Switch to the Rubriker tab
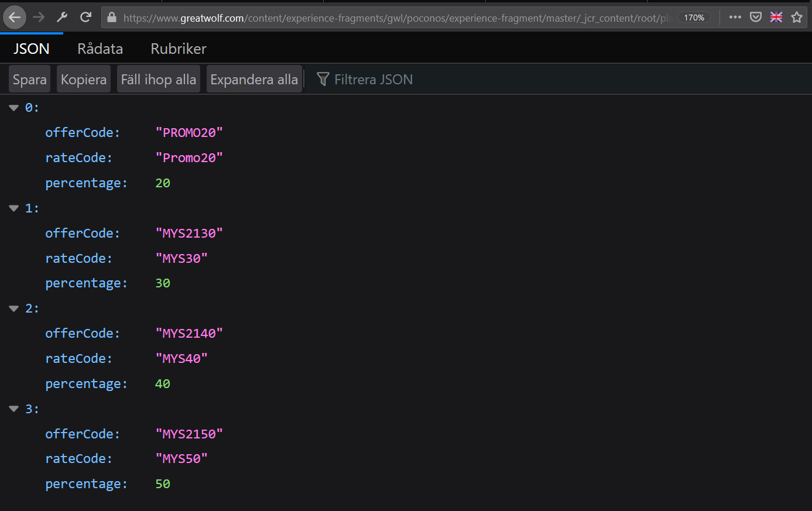 pos(179,49)
